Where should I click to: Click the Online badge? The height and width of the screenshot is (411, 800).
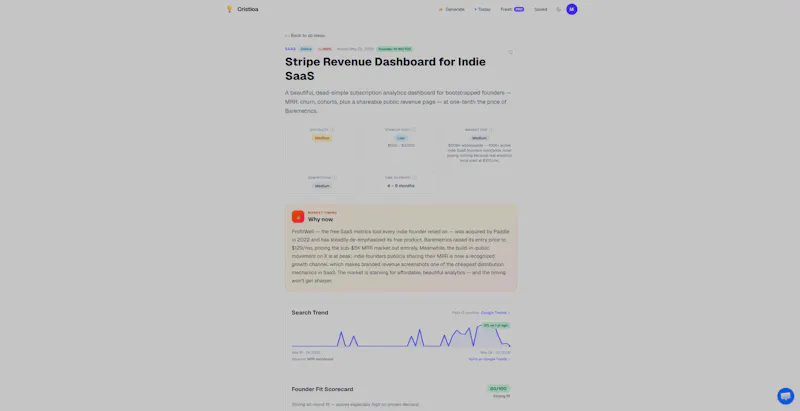point(306,49)
